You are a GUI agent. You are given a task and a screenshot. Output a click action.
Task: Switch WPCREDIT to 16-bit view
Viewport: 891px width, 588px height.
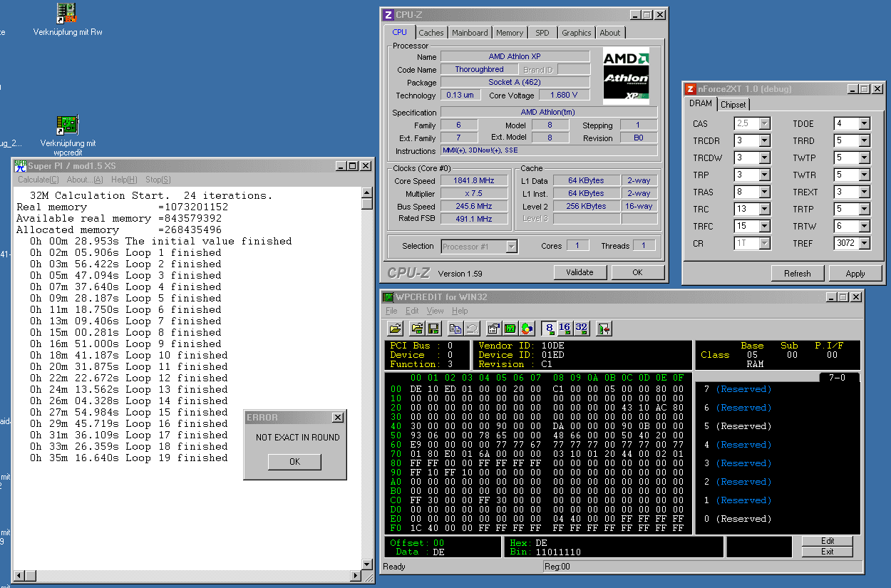click(x=565, y=329)
